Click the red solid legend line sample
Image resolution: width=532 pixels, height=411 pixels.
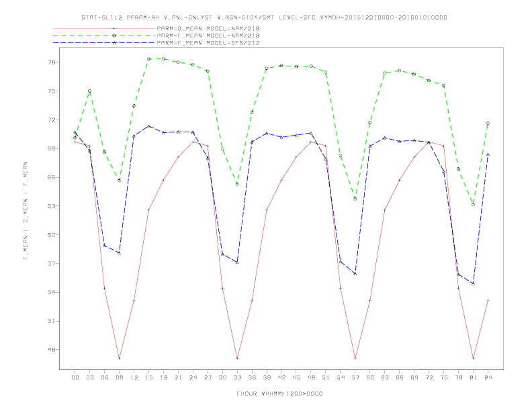pyautogui.click(x=104, y=28)
